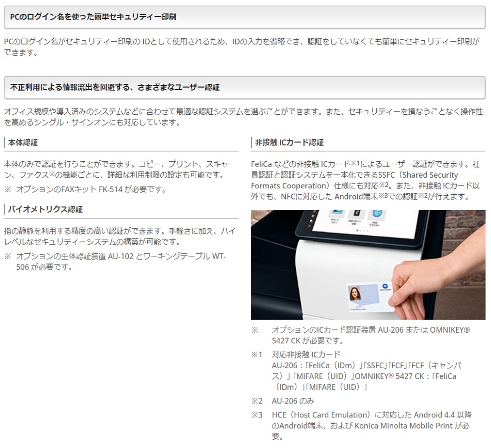Click the Konica Minolta logo on the ID card
The width and height of the screenshot is (491, 448).
(x=385, y=287)
